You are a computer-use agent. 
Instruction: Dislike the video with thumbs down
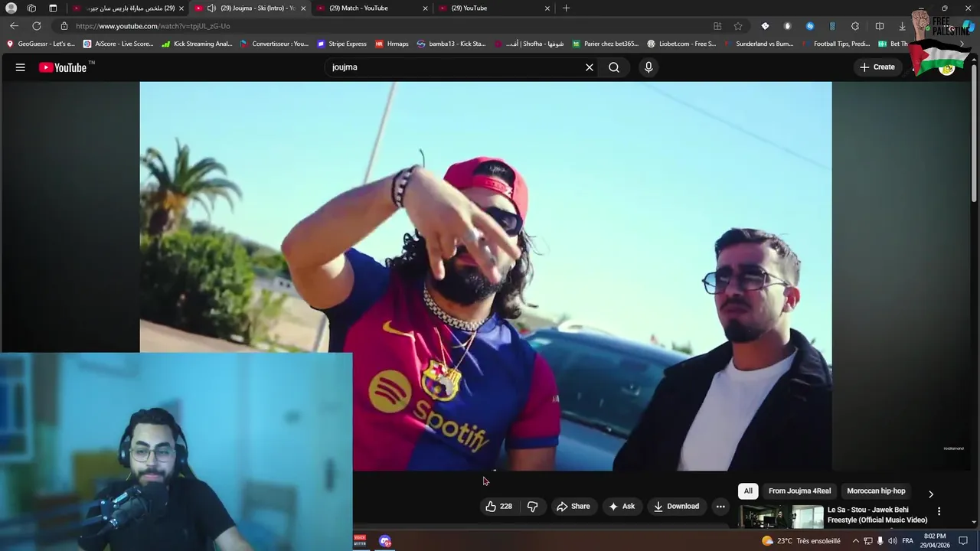[x=533, y=506]
